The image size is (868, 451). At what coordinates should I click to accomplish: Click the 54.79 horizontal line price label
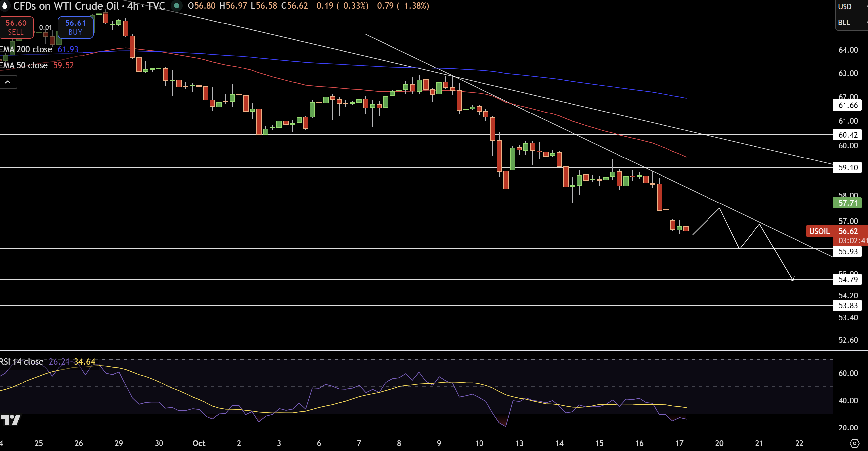pyautogui.click(x=847, y=280)
